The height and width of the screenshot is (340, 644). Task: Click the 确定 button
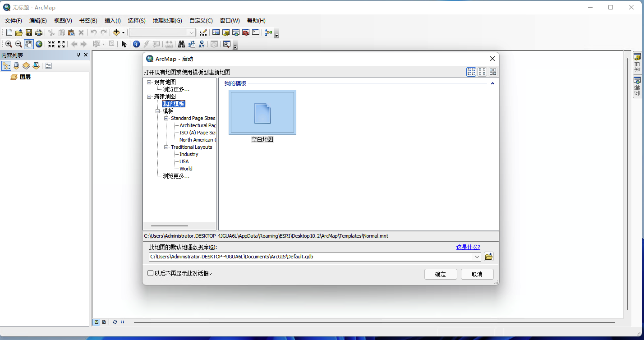pos(441,274)
